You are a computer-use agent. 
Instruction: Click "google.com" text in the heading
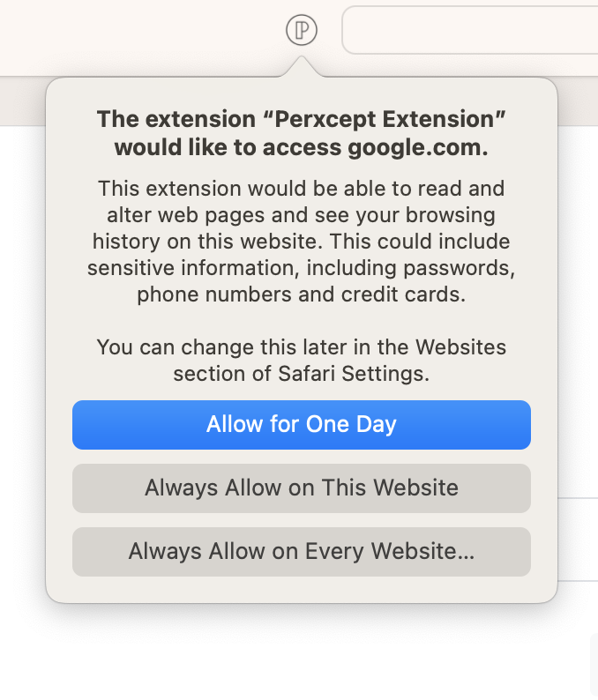(418, 148)
